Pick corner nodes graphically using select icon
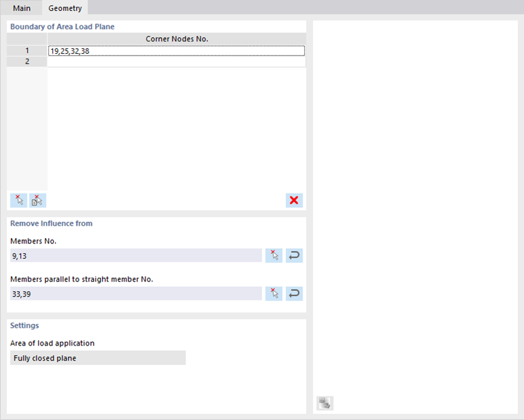Image resolution: width=524 pixels, height=420 pixels. pyautogui.click(x=19, y=200)
